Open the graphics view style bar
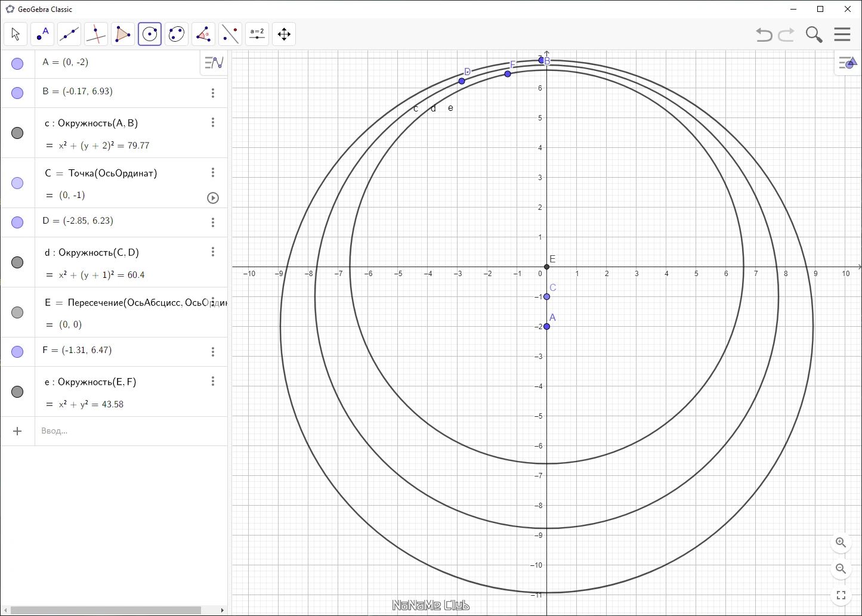The width and height of the screenshot is (862, 616). tap(847, 63)
